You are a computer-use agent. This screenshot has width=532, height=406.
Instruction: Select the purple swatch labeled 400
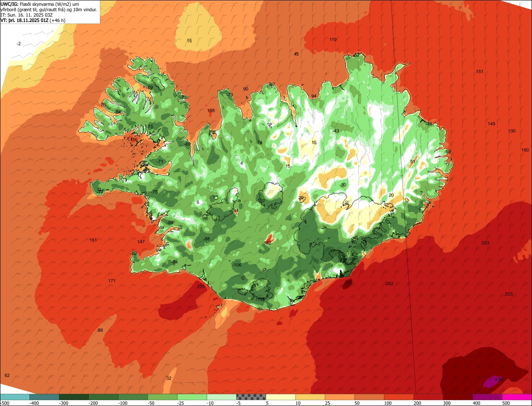(x=487, y=397)
